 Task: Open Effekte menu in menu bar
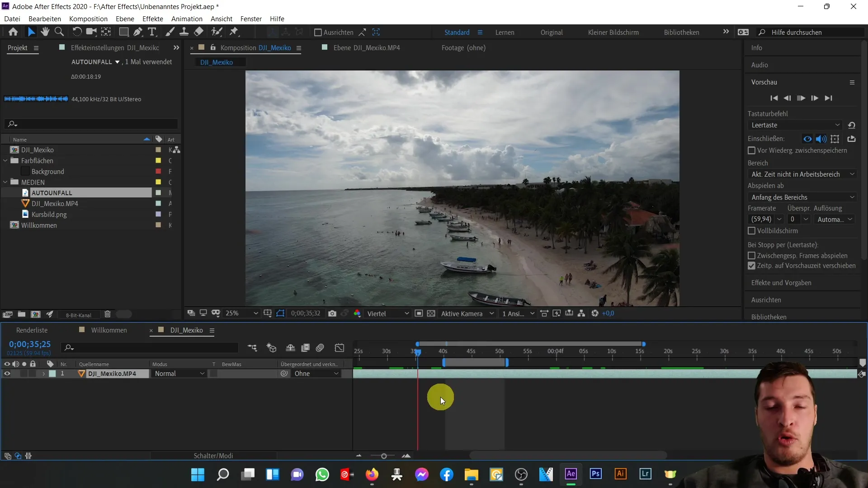tap(153, 19)
